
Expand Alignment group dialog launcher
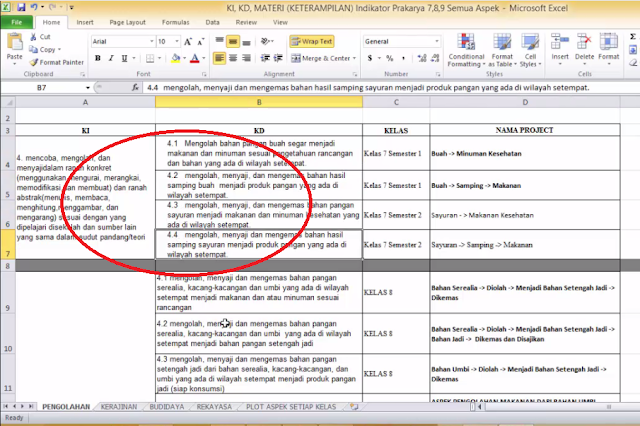coord(355,74)
